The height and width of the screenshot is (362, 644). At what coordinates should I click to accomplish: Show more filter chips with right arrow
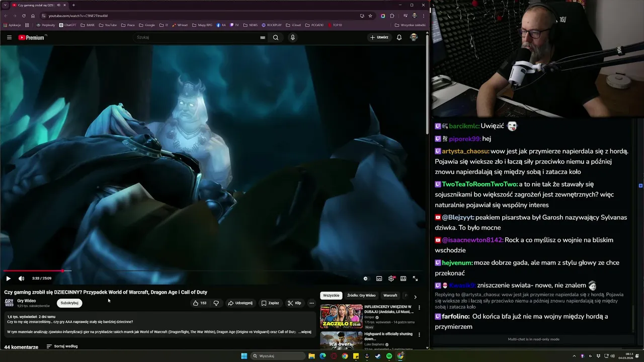[x=415, y=297]
